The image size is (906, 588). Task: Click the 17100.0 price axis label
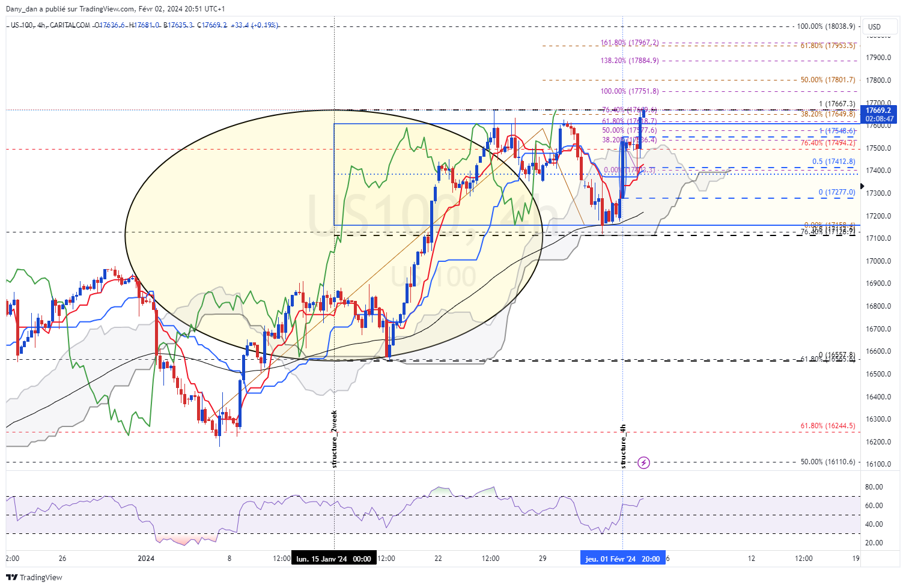(878, 238)
